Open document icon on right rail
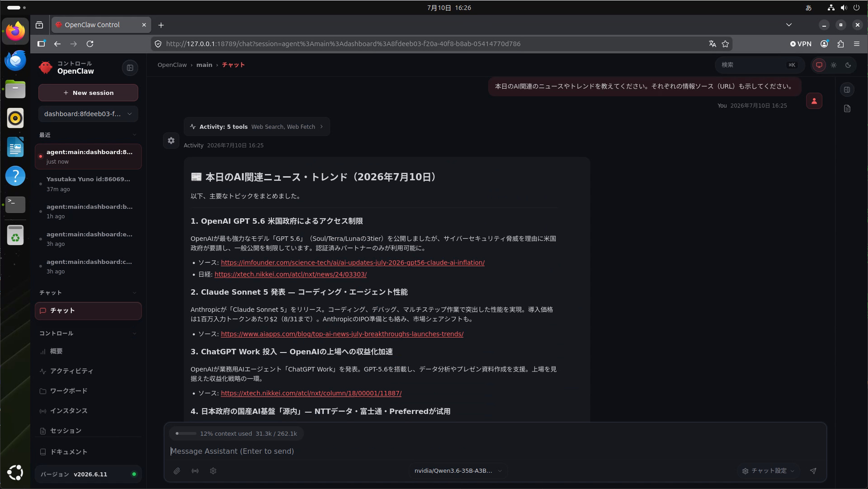Screen dimensions: 868x489 tap(847, 109)
